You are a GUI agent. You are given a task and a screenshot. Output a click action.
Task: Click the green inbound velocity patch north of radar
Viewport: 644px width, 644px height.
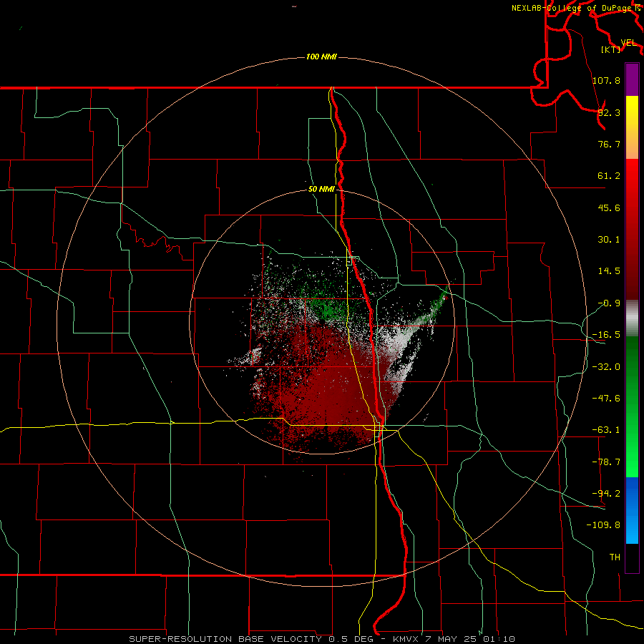(326, 309)
